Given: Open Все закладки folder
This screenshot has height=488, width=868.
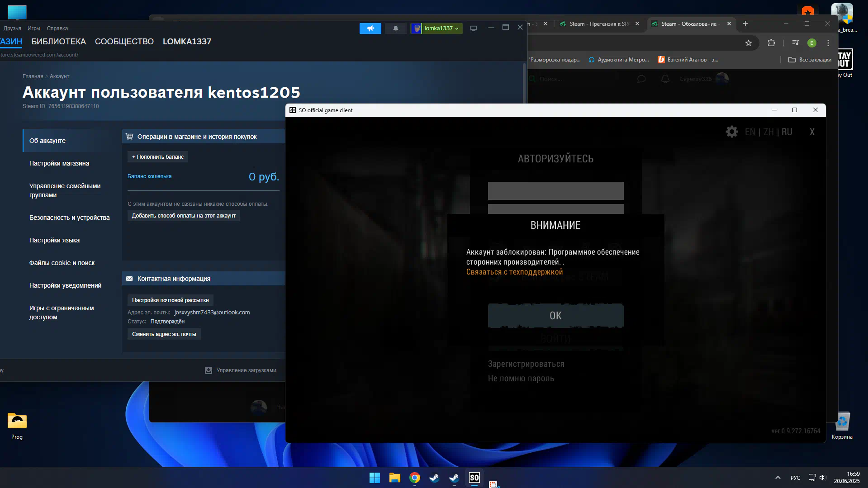Looking at the screenshot, I should (810, 60).
